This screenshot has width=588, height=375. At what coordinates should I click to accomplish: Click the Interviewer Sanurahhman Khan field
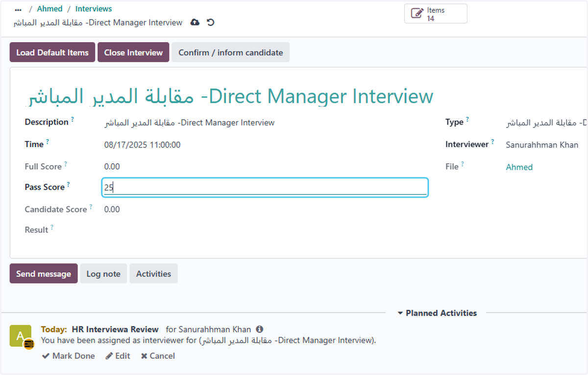click(542, 145)
